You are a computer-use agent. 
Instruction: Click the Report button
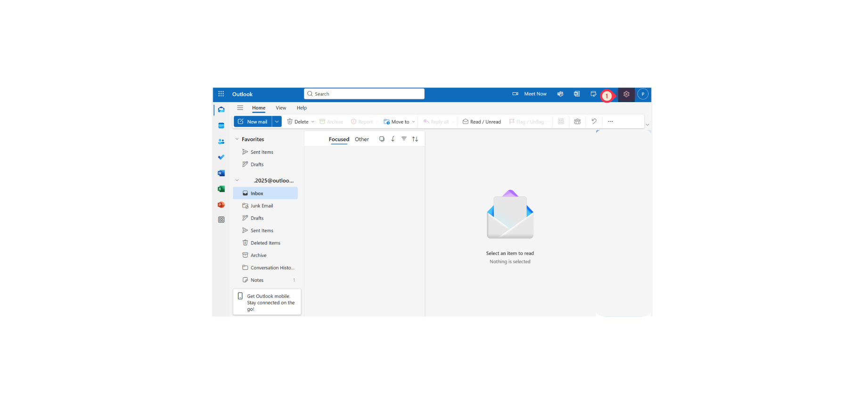point(362,121)
